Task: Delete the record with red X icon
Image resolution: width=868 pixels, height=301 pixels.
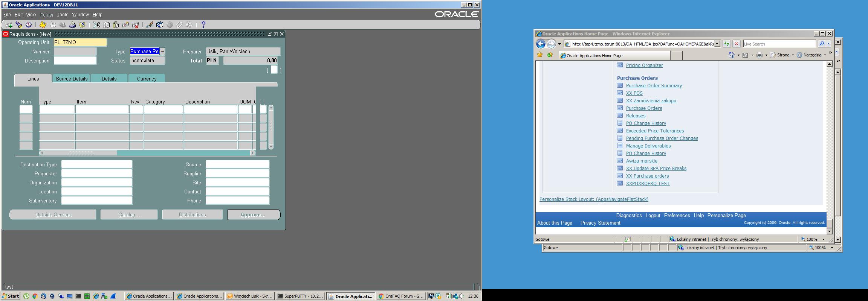Action: 136,25
